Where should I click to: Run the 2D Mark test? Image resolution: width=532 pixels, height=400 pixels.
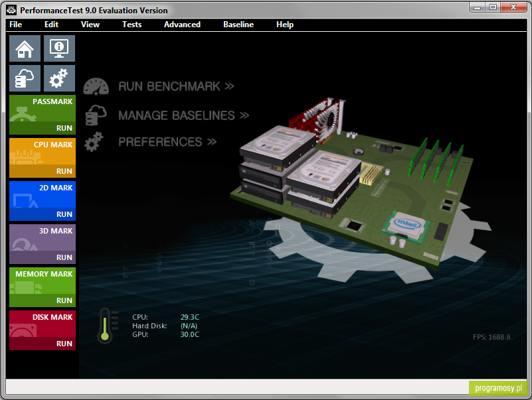coord(64,214)
